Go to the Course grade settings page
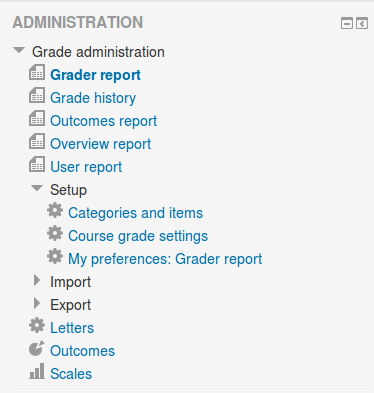Viewport: 374px width, 393px height. click(138, 236)
